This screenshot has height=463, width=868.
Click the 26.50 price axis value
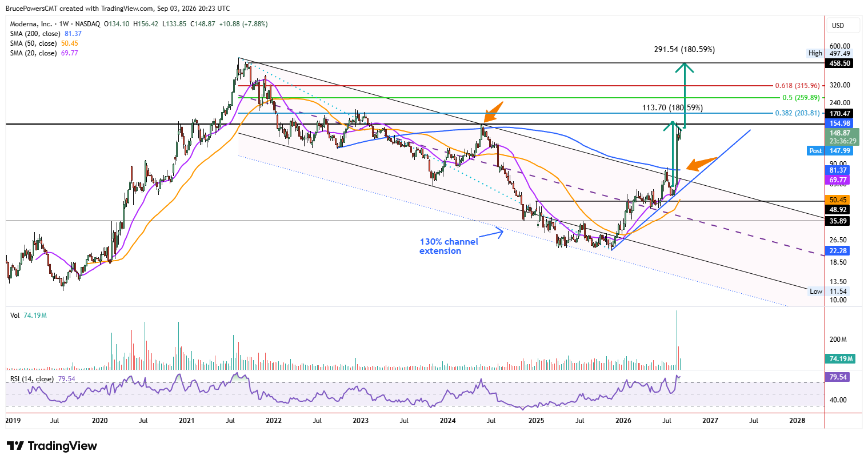point(838,240)
